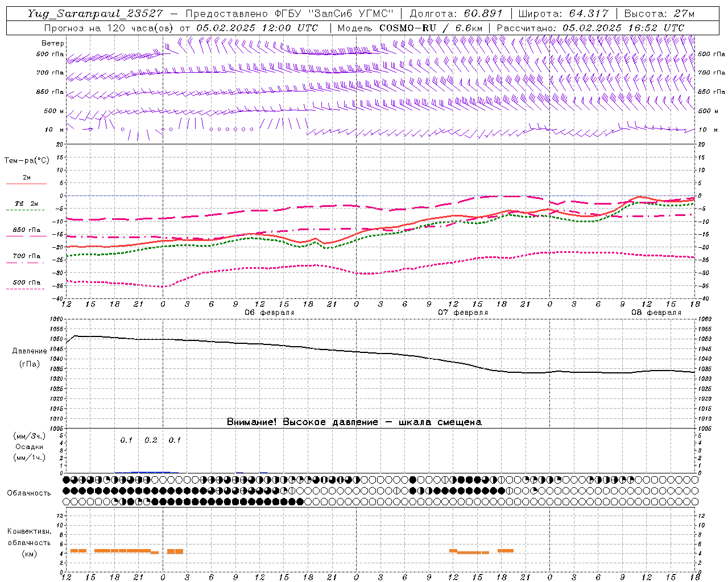Click the calculation time Рассчитано: 05.02.2025 16:52 UTC
Image resolution: width=728 pixels, height=582 pixels.
[x=590, y=28]
